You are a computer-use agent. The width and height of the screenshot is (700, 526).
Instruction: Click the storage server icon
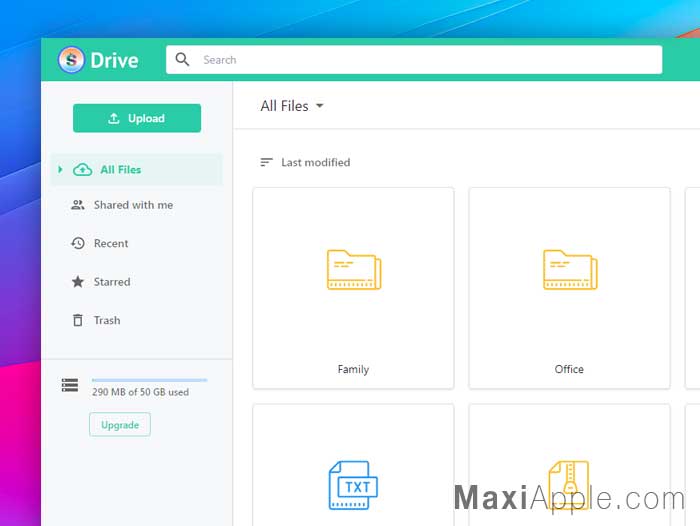(x=70, y=385)
